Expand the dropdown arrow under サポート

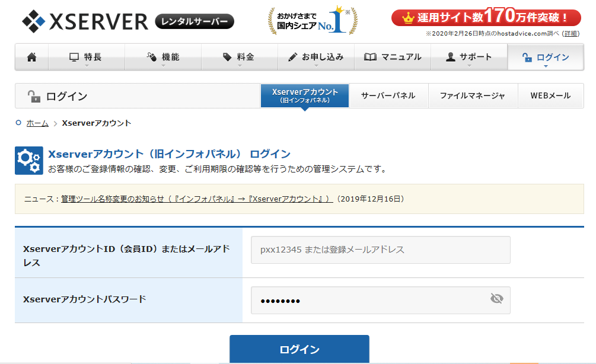click(469, 66)
